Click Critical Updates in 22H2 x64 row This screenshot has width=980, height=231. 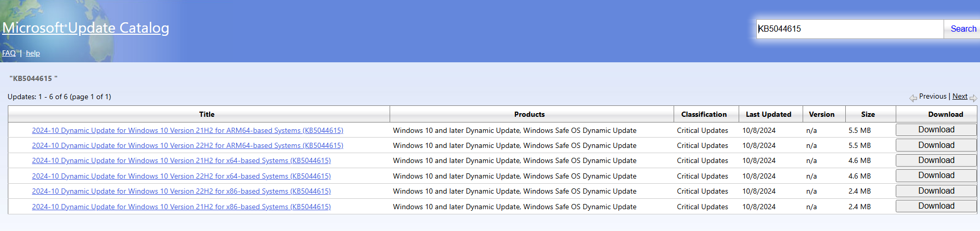point(702,176)
